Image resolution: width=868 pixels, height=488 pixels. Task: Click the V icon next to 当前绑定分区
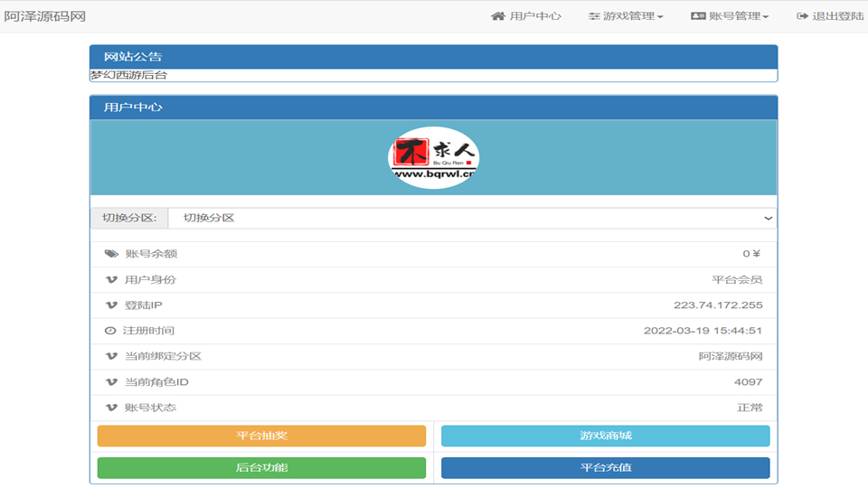coord(111,356)
